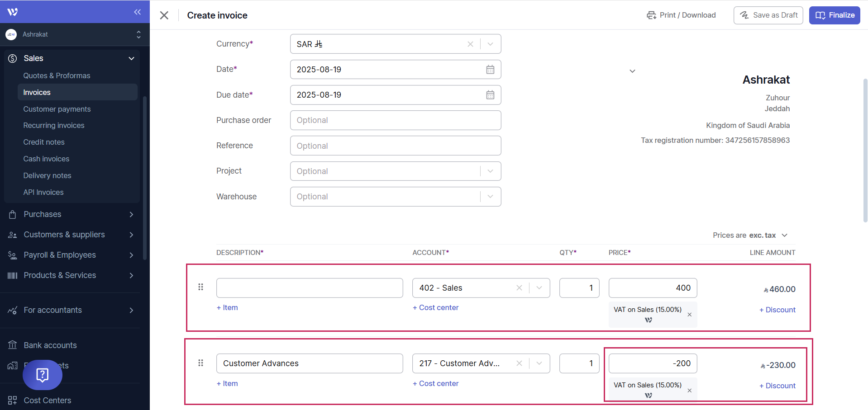
Task: Grab the drag handle of Customer Advances row
Action: coord(201,363)
